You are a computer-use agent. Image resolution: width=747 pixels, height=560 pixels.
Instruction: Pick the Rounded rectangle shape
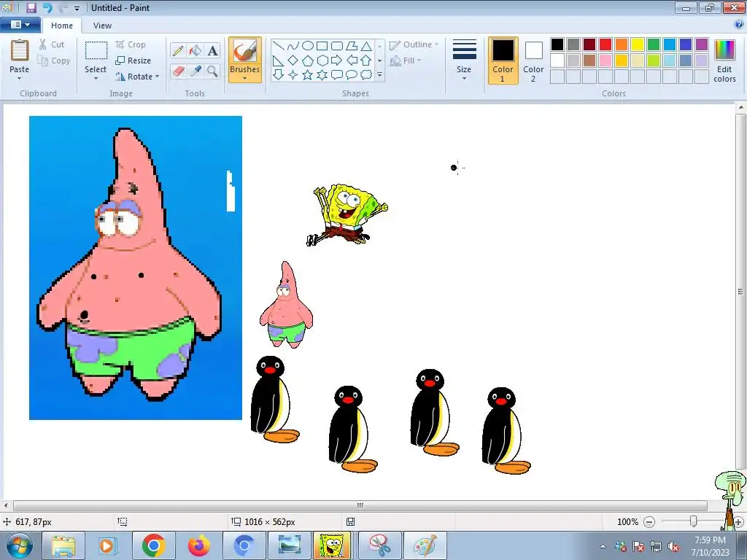(337, 46)
